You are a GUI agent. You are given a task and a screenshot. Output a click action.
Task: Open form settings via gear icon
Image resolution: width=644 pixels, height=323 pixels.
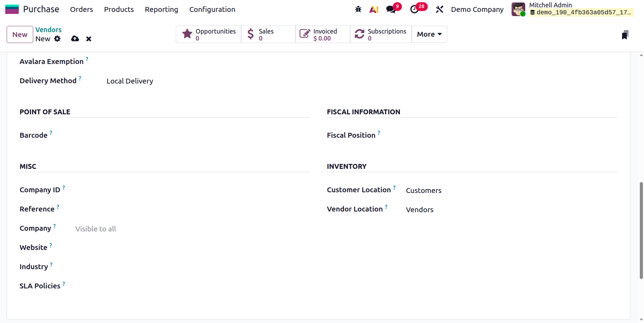(57, 38)
